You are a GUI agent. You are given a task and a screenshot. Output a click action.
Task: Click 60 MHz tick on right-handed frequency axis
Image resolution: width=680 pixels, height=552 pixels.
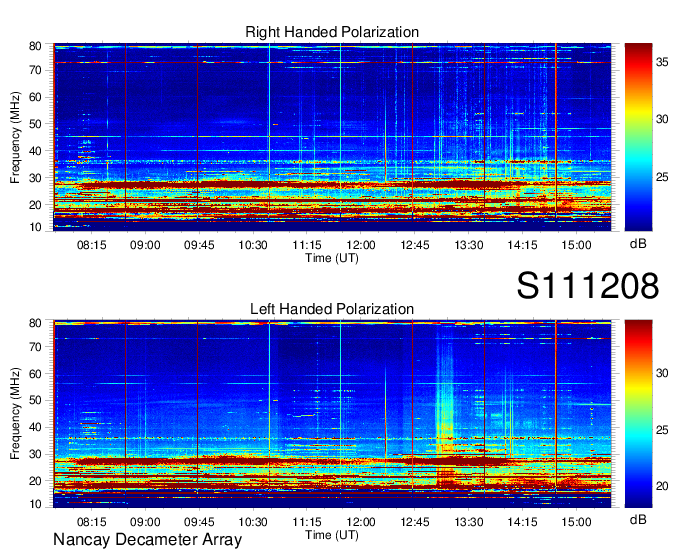pos(35,97)
